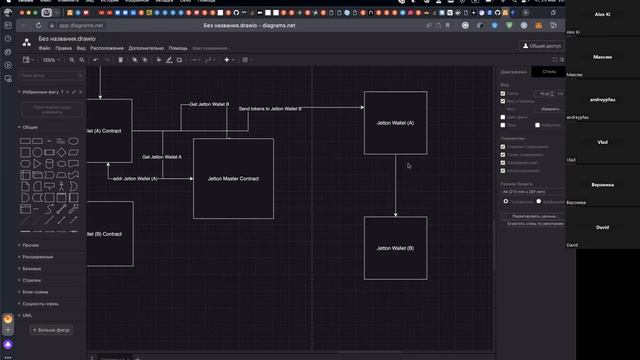Select the circle shape in shapes palette

pos(37,152)
